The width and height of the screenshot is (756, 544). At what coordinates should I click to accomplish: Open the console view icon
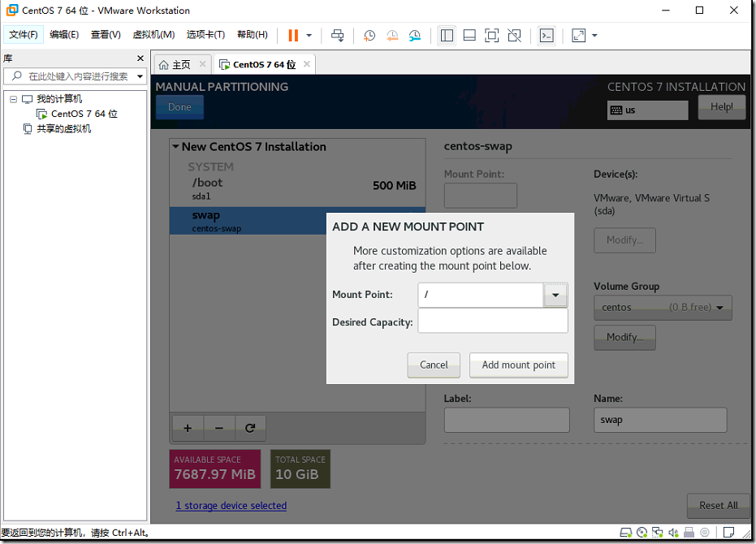click(x=546, y=35)
